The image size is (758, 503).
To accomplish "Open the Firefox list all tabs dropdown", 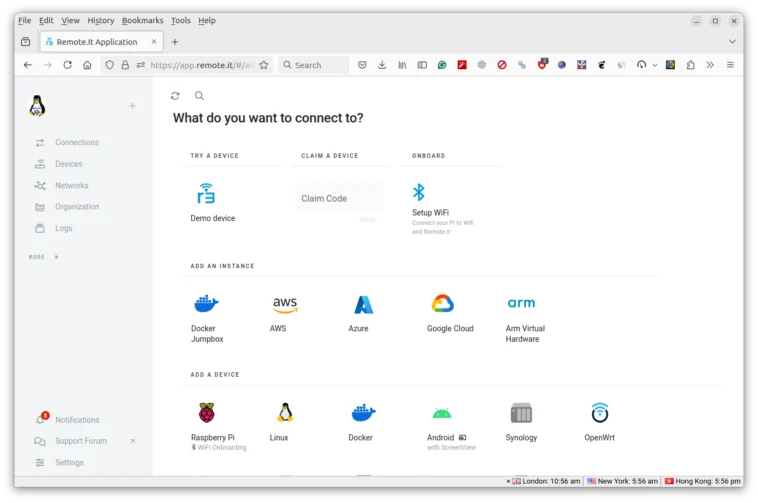I will [732, 42].
